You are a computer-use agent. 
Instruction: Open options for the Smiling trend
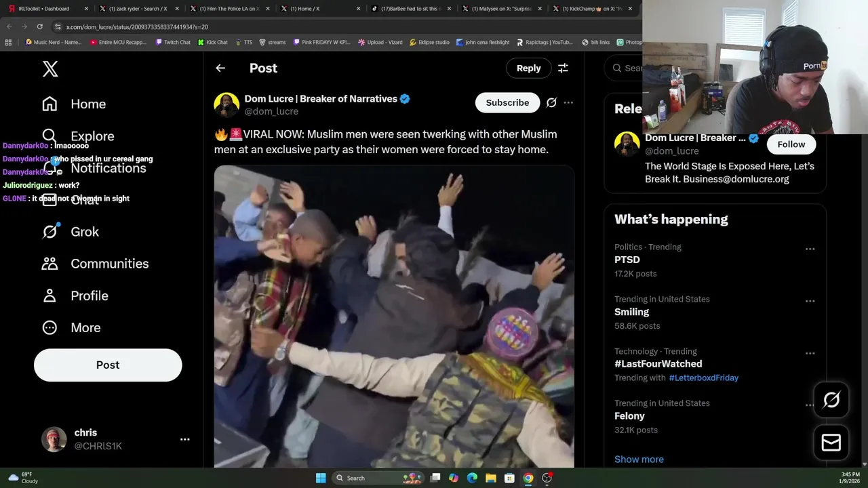(810, 301)
